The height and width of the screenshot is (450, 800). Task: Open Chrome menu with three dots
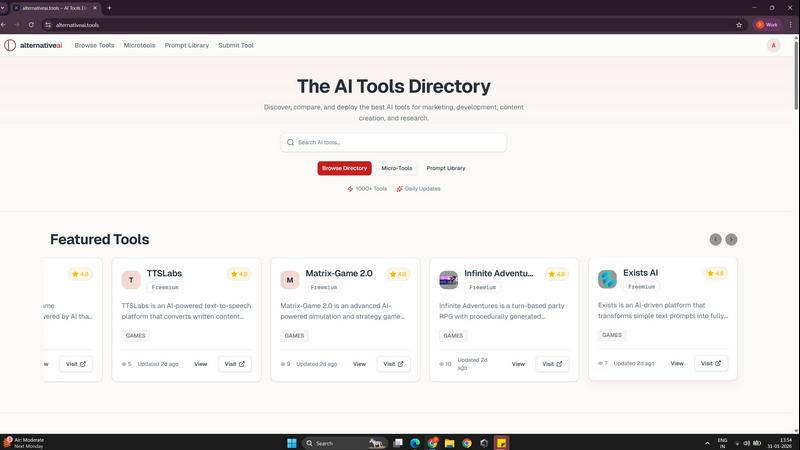coord(790,24)
